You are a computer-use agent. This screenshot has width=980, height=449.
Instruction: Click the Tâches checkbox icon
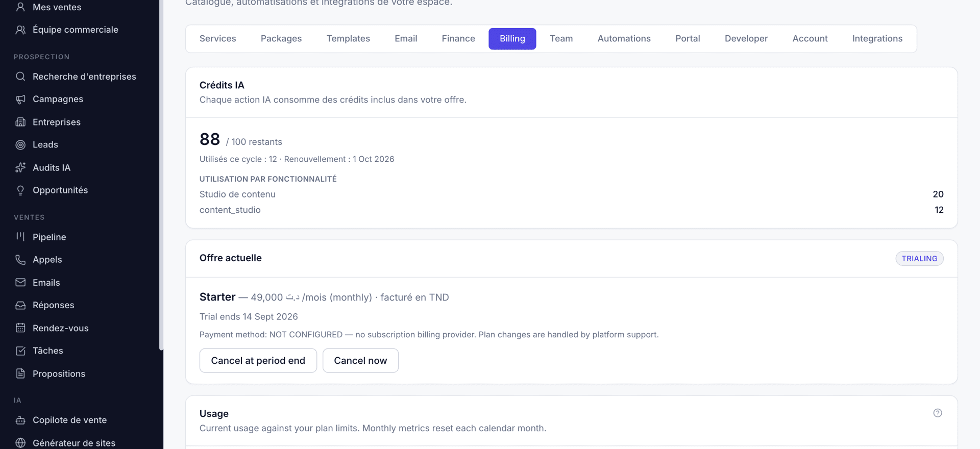(20, 351)
